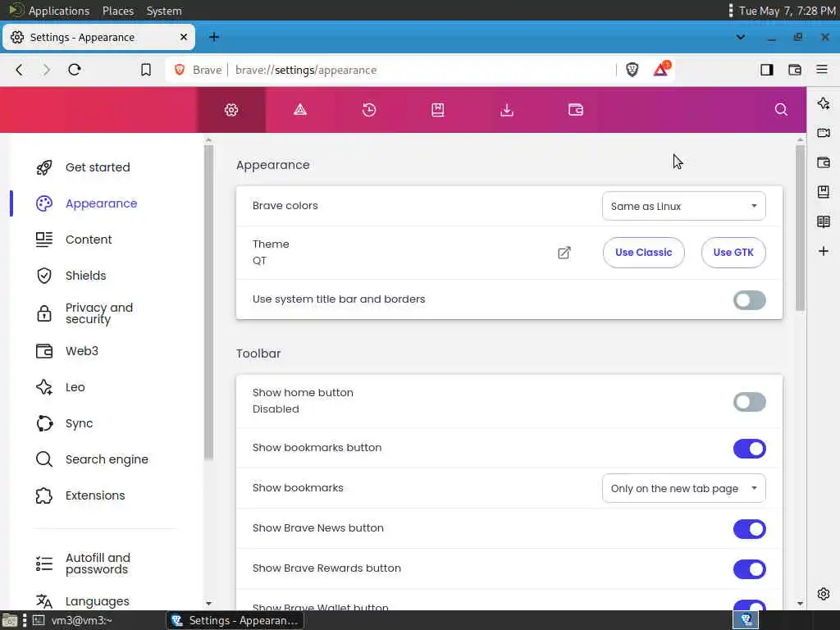Toggle Show Brave Rewards button switch
Screen dimensions: 840x630
749,569
